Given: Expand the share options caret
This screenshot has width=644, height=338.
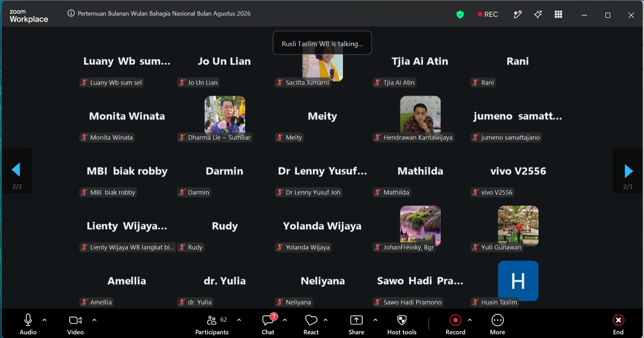Looking at the screenshot, I should [x=376, y=320].
